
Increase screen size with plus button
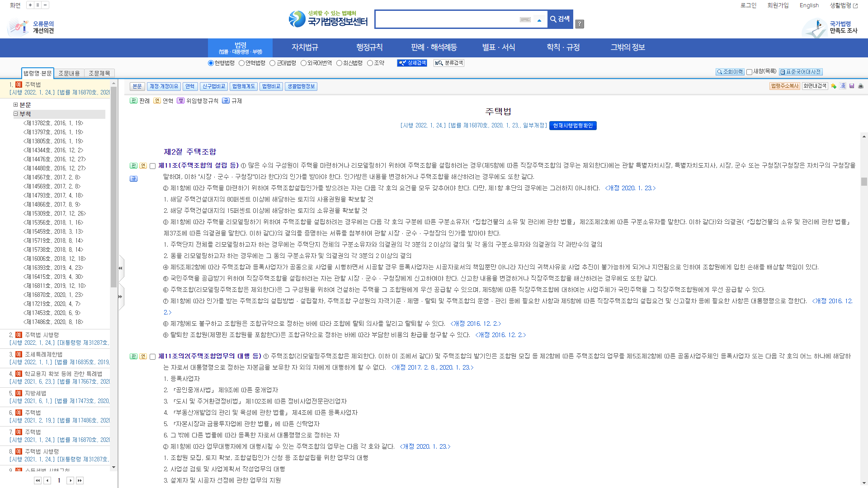click(30, 5)
